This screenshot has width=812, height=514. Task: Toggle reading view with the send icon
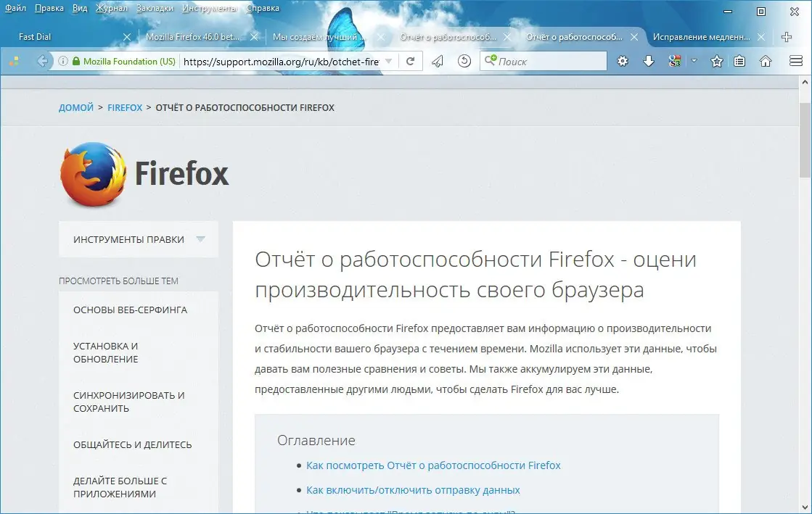coord(438,61)
